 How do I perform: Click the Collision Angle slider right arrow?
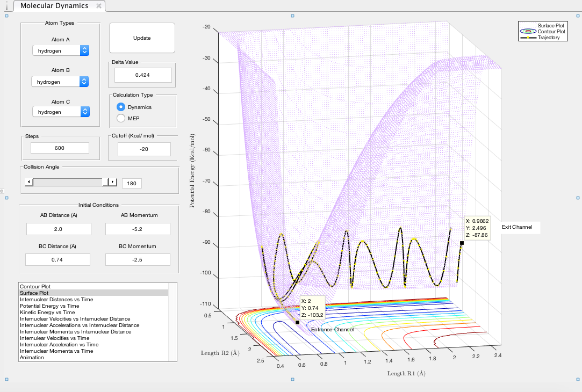click(x=113, y=183)
